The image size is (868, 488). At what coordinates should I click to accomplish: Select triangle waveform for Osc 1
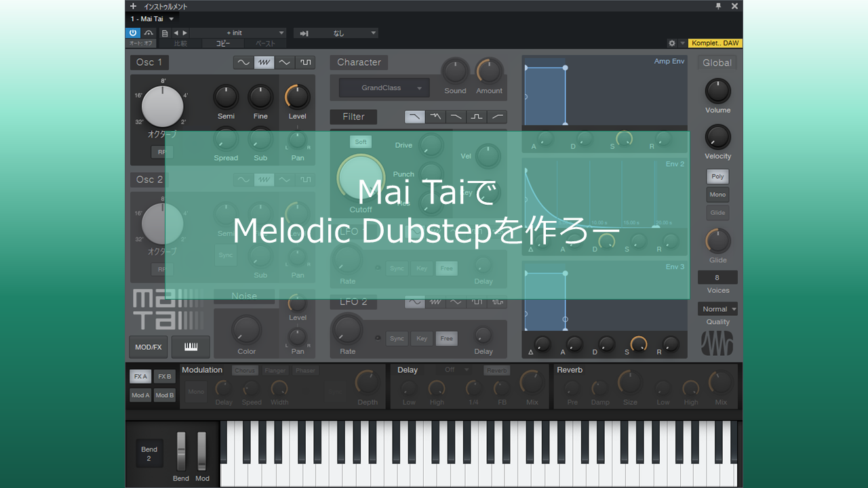click(285, 62)
